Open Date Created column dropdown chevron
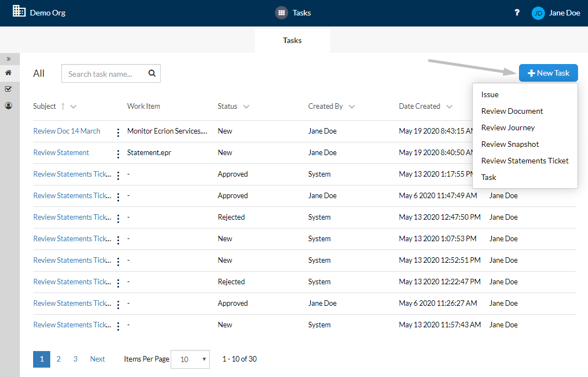Image resolution: width=588 pixels, height=377 pixels. [x=449, y=107]
